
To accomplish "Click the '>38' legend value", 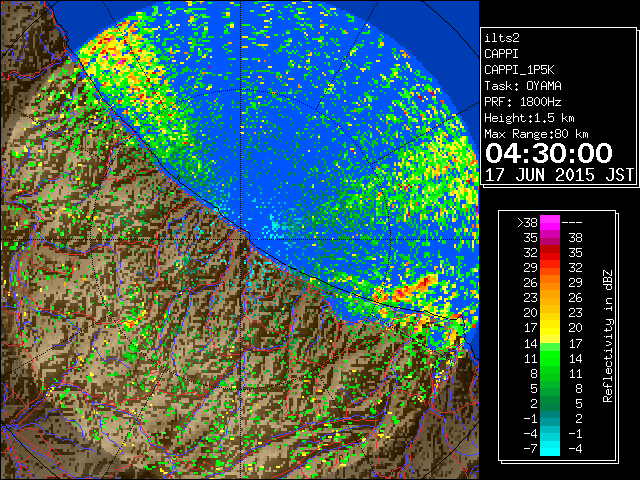I will point(527,222).
